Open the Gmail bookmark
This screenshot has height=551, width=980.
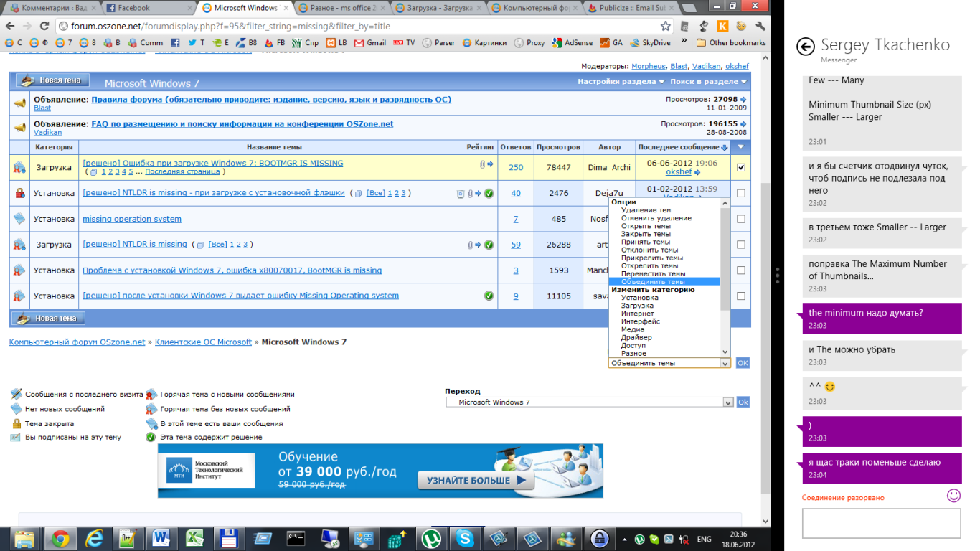369,43
